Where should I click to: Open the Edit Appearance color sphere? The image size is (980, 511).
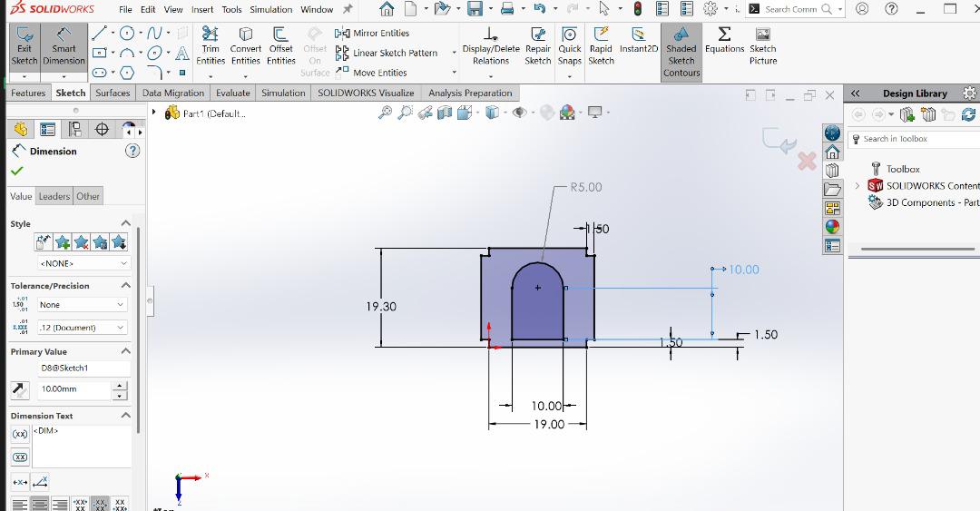[567, 113]
